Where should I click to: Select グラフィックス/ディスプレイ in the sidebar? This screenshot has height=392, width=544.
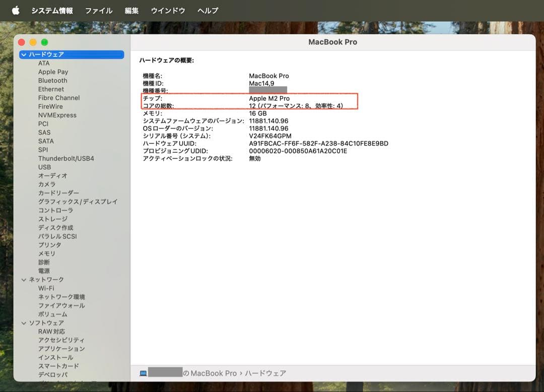[x=78, y=202]
